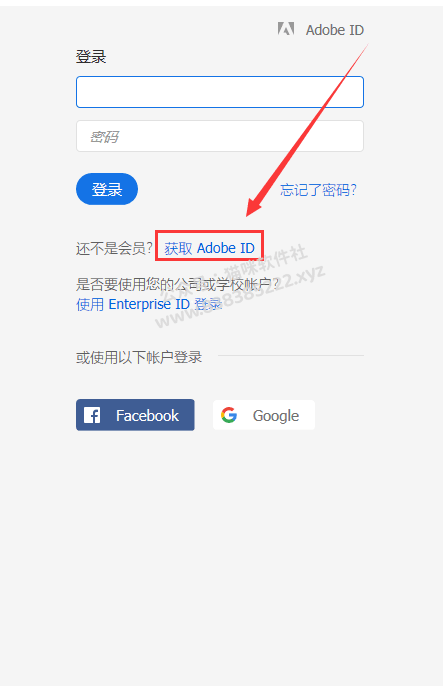Open the 忘记了密码? link
The width and height of the screenshot is (443, 686).
pos(318,190)
